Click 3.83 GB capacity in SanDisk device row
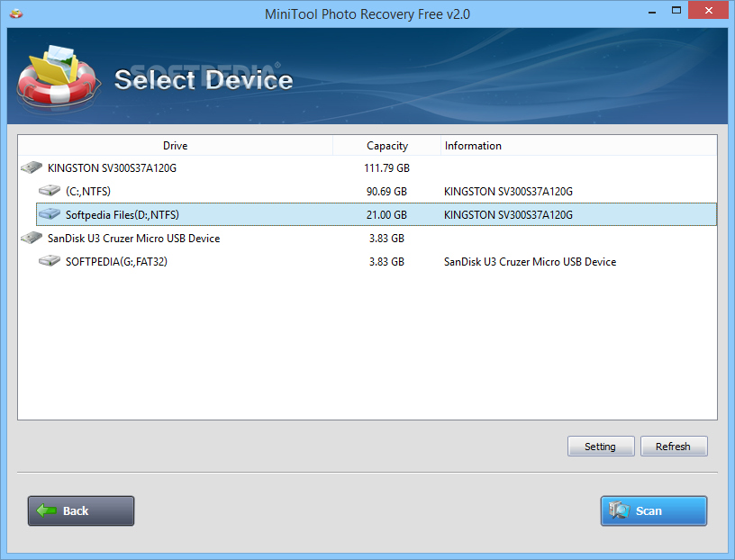The height and width of the screenshot is (560, 735). point(386,238)
